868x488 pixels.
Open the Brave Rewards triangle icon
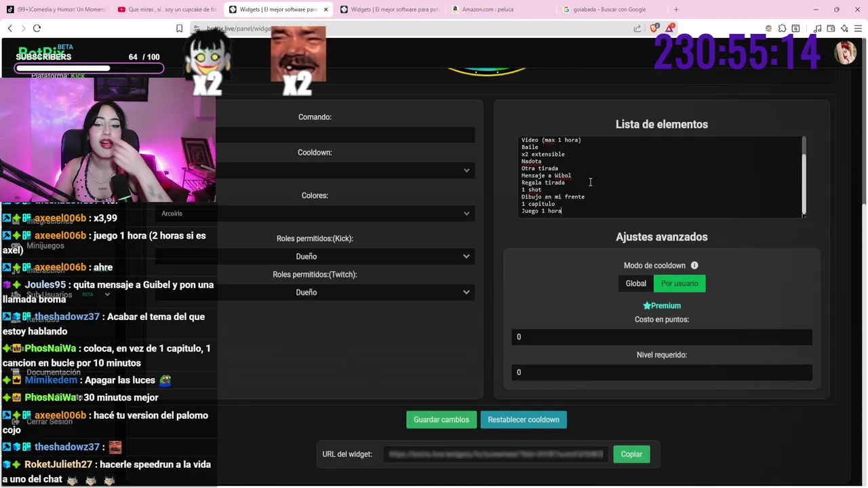click(x=670, y=28)
